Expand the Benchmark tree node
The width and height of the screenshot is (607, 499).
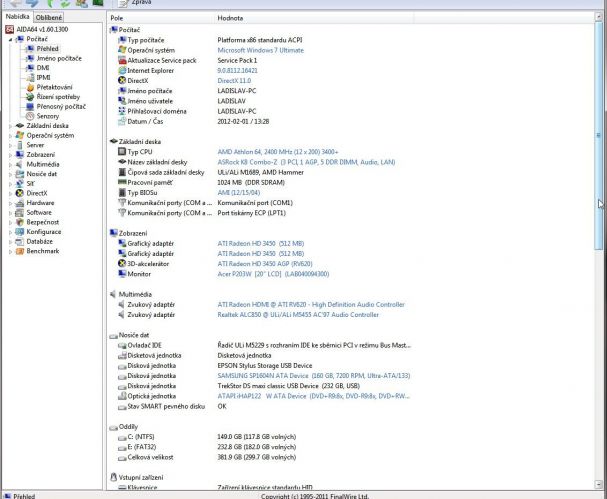point(10,252)
